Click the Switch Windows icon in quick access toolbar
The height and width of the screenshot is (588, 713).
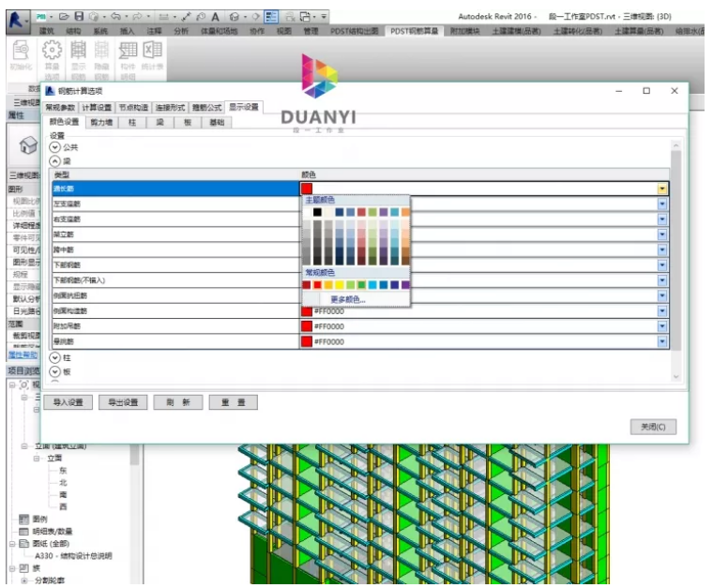tap(305, 17)
